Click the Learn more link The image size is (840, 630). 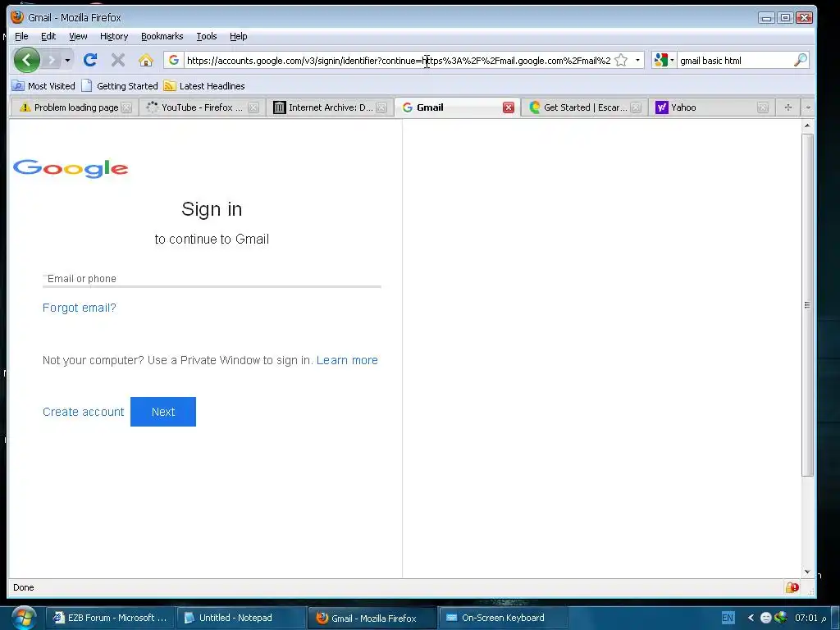pos(347,360)
